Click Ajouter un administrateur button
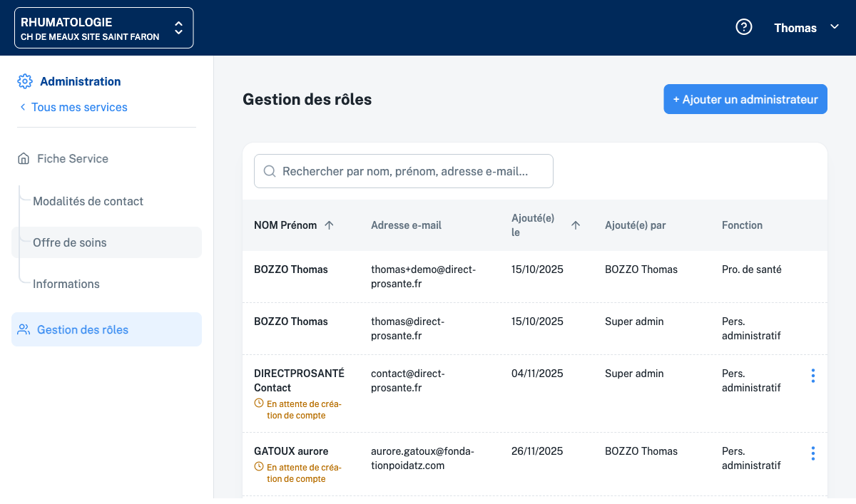The height and width of the screenshot is (504, 856). coord(745,99)
